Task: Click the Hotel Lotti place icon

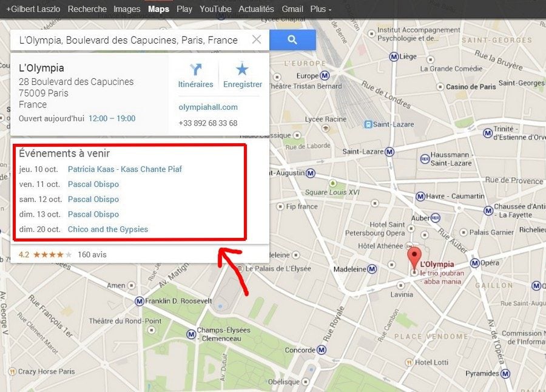Action: tap(409, 362)
